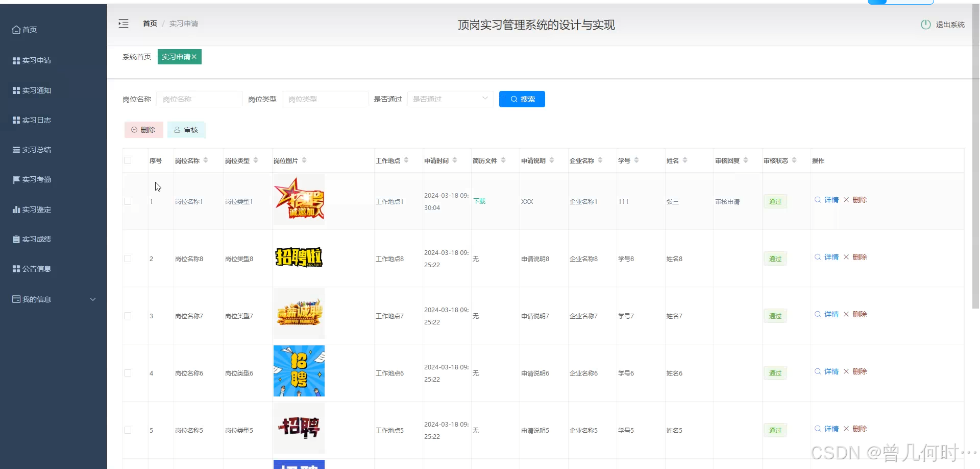The height and width of the screenshot is (469, 980).
Task: Collapse the sidebar using the hamburger icon
Action: (x=124, y=24)
